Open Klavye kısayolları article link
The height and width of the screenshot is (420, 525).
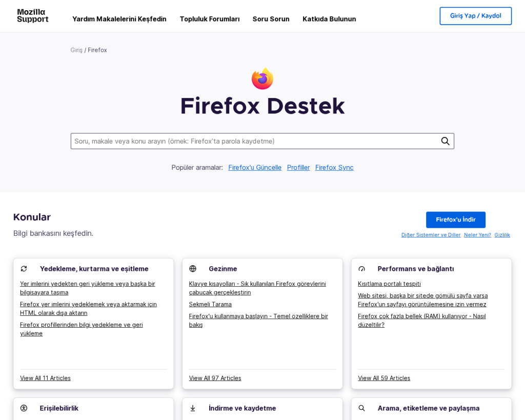(x=257, y=288)
